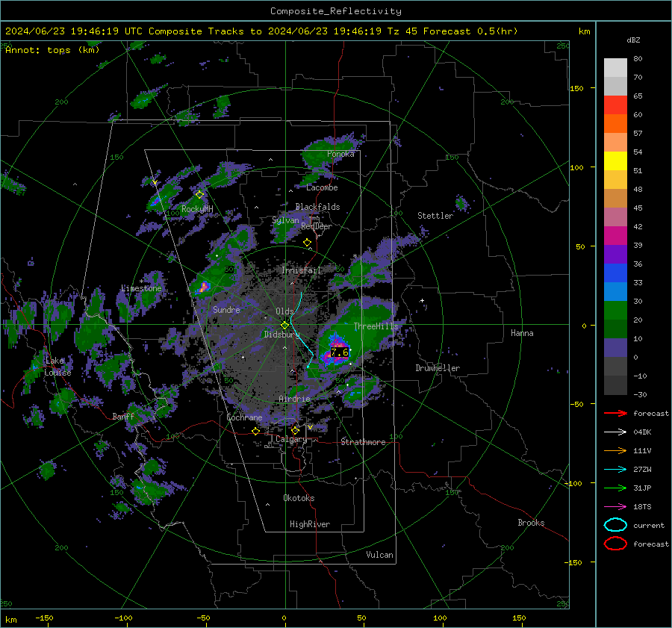The image size is (672, 628).
Task: Click the 04DK legend text
Action: click(x=642, y=432)
